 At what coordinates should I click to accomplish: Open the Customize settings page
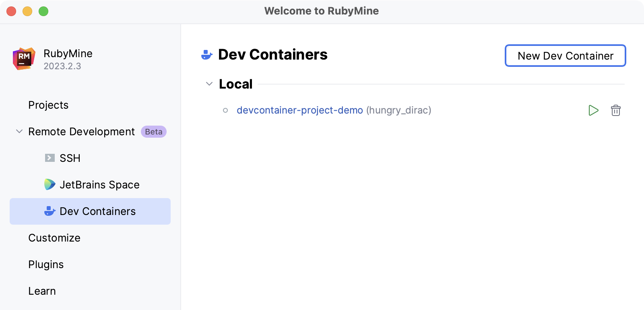[54, 238]
